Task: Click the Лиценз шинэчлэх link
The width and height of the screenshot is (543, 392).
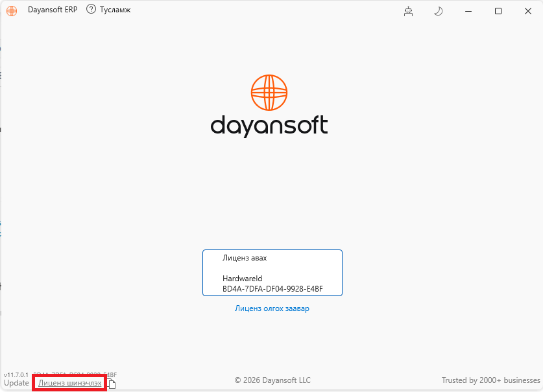Action: (x=69, y=383)
